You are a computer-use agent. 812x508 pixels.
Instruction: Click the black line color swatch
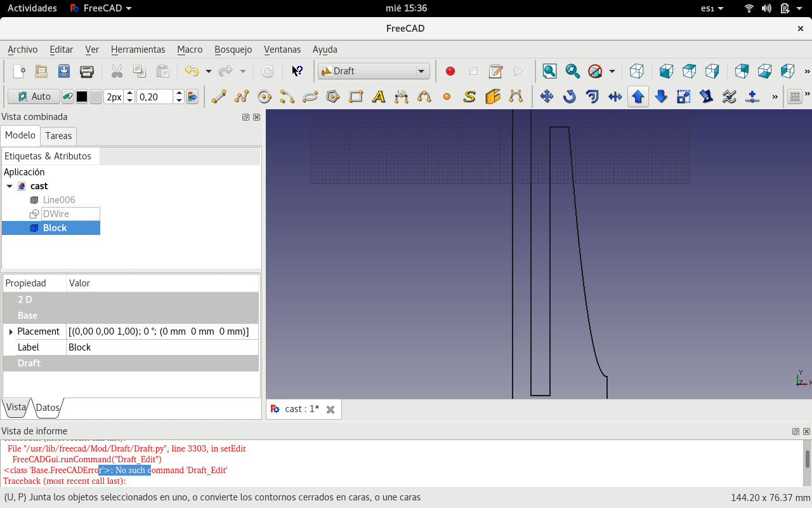click(x=82, y=97)
